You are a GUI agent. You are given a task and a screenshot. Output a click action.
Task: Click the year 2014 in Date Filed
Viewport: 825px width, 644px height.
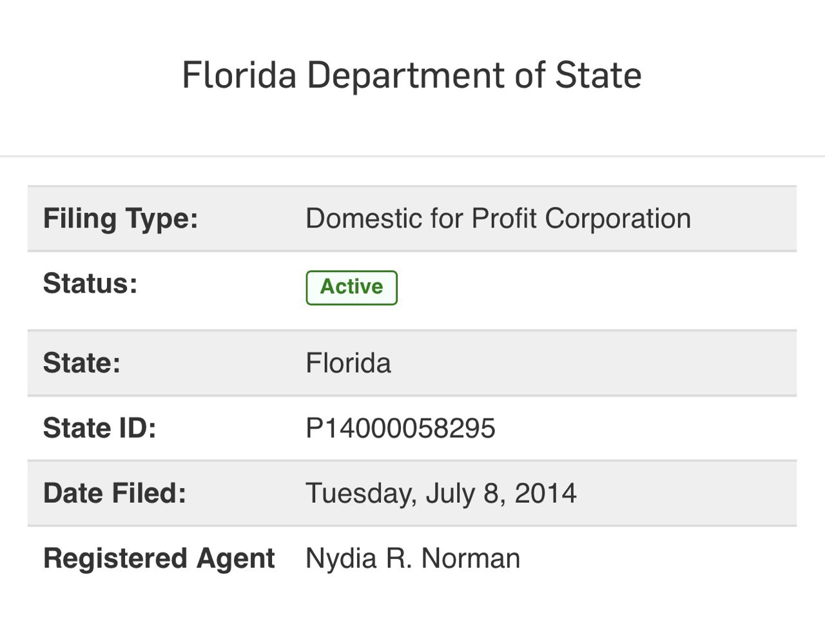(546, 493)
